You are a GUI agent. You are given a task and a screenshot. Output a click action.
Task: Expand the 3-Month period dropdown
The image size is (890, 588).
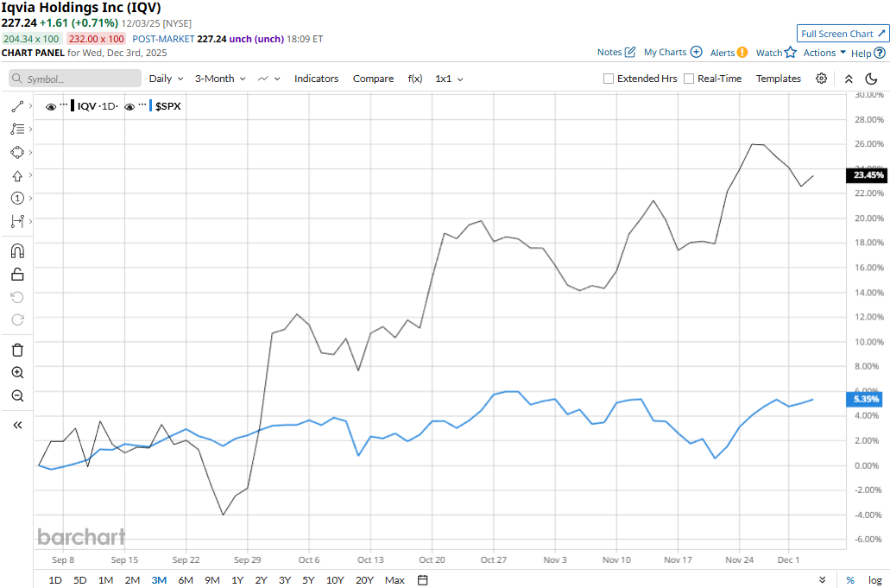(220, 79)
